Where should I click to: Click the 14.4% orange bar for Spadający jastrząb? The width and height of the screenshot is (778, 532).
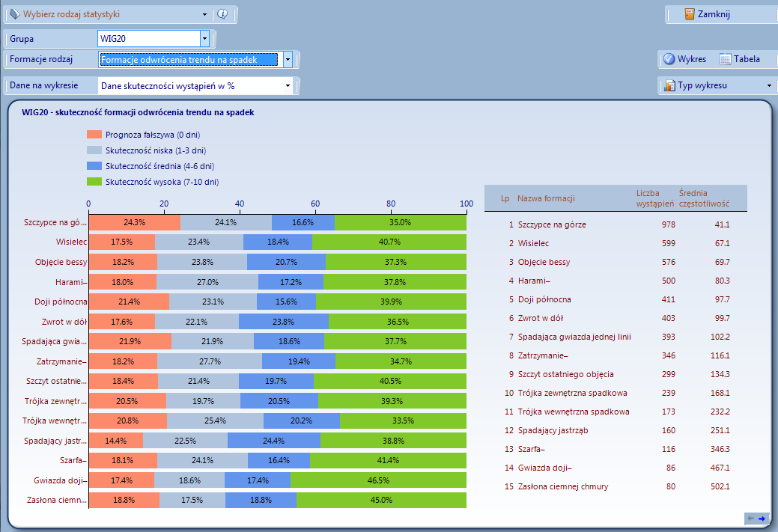(116, 441)
